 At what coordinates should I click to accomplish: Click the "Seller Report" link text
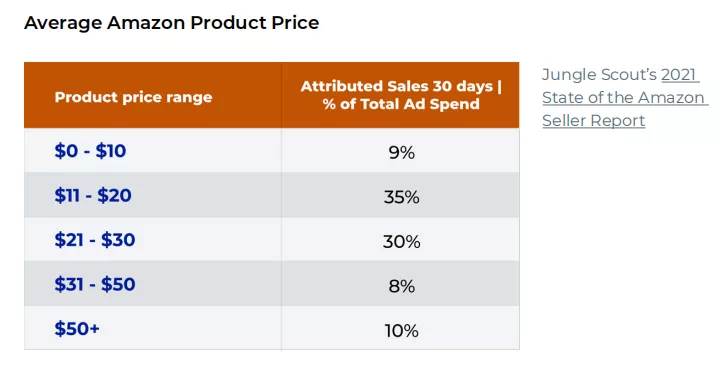click(594, 120)
